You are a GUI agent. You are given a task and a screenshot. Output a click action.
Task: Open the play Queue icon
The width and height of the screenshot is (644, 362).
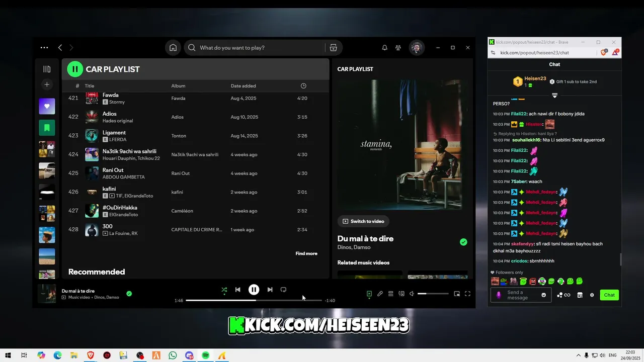tap(390, 294)
